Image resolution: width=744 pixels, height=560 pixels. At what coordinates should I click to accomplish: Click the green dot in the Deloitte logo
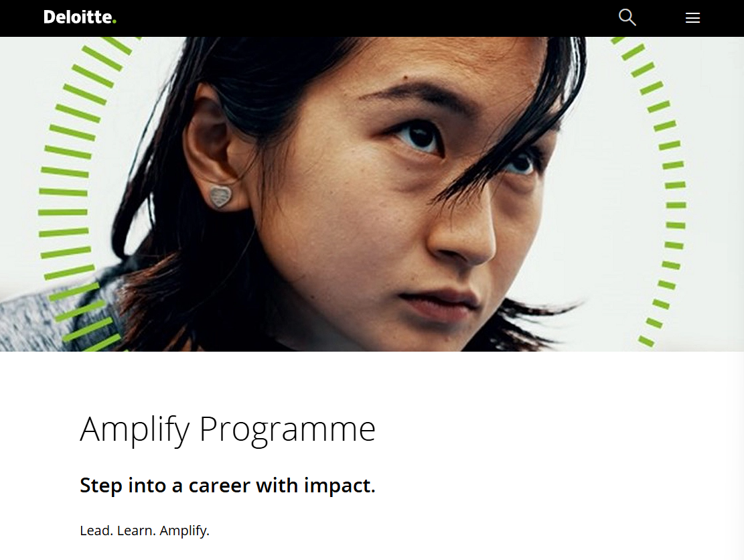coord(115,21)
